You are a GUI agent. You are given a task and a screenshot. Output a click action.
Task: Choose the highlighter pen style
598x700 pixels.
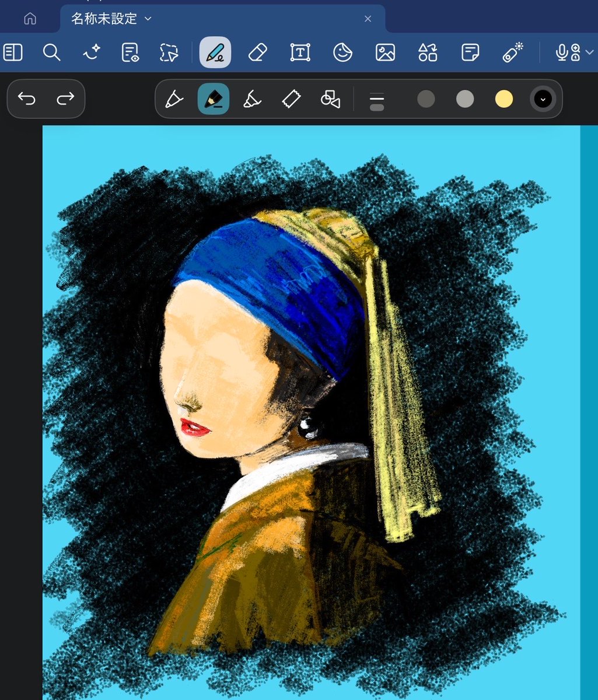[252, 99]
